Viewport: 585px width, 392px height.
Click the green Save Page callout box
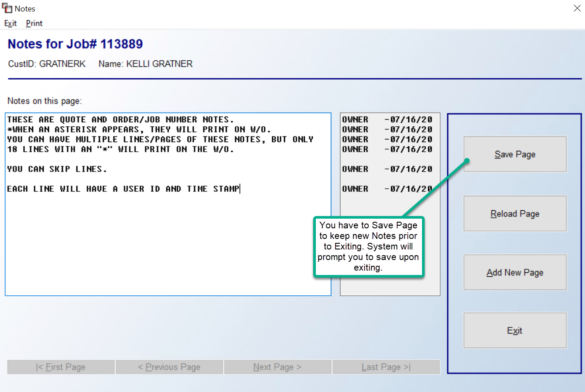(369, 247)
